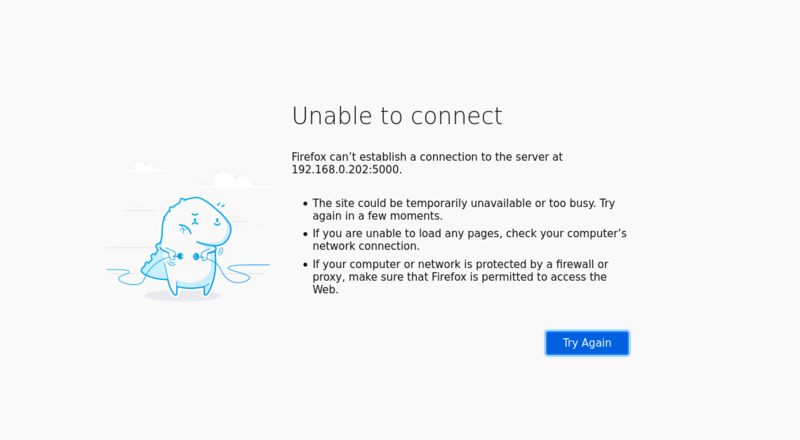Screen dimensions: 800x440
Task: Click the Try Again button
Action: [x=587, y=343]
